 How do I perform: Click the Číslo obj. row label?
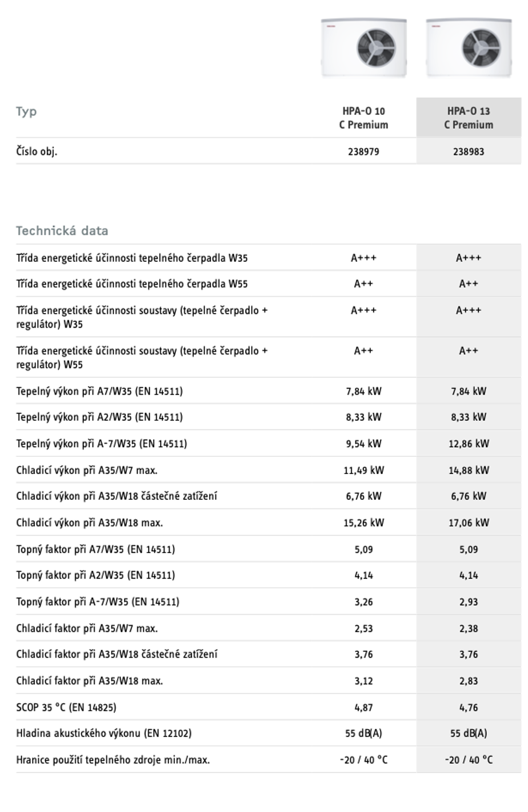[x=37, y=152]
